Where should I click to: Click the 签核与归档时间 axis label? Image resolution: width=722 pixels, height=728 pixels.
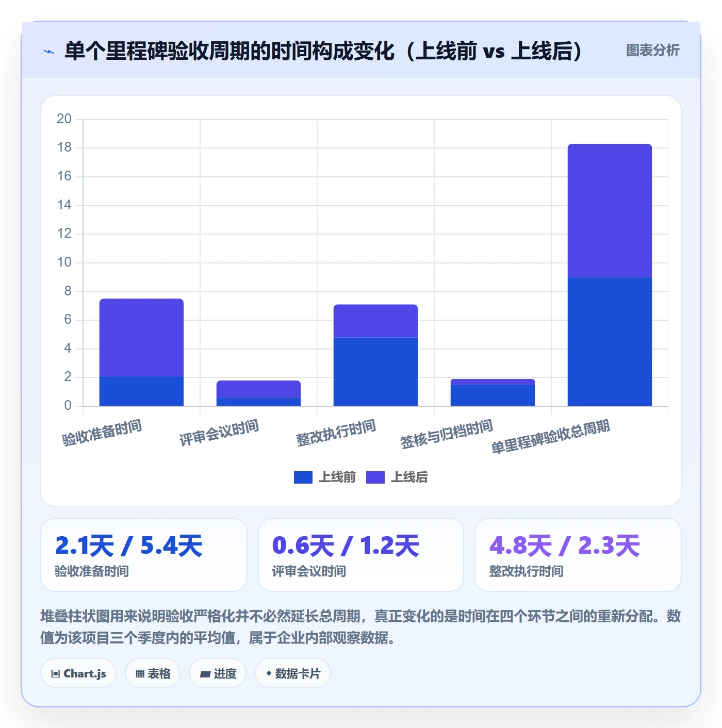point(447,434)
